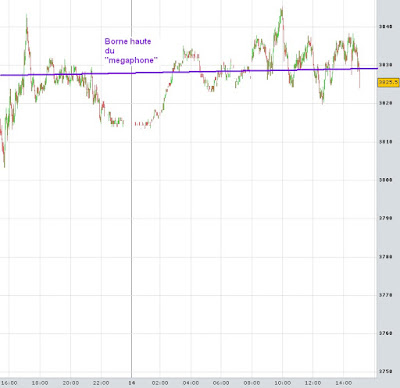
Task: Click the 18:00 time axis label
Action: [40, 383]
